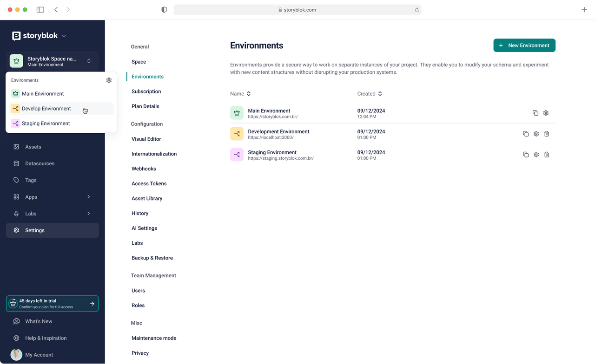This screenshot has height=364, width=595.
Task: Click the My Account avatar
Action: click(x=16, y=355)
